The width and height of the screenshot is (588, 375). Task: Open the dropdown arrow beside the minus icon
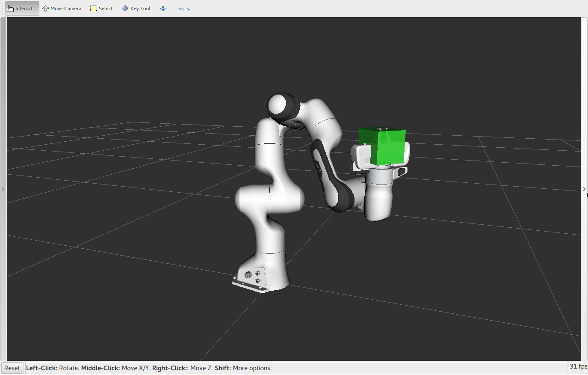point(189,9)
